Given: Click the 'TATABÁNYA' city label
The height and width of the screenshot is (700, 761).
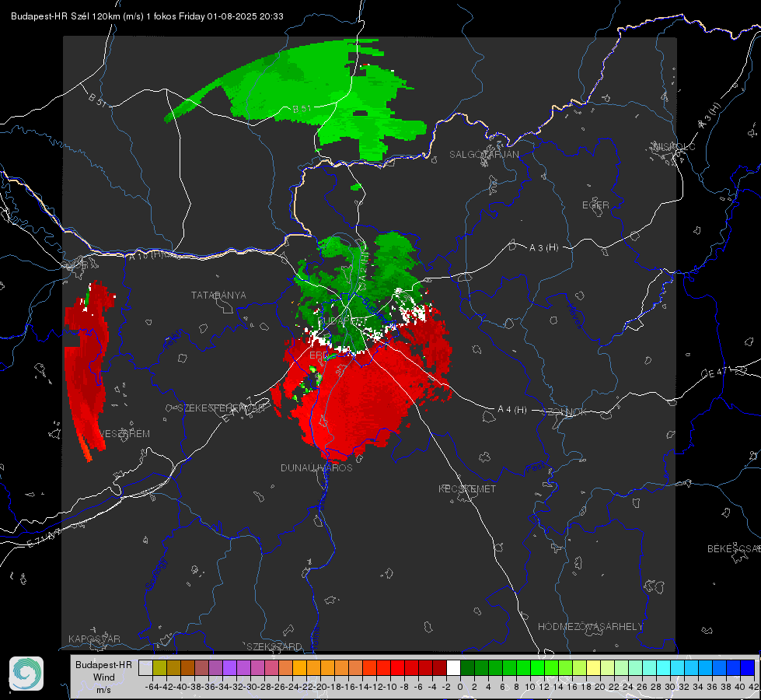Looking at the screenshot, I should 218,295.
